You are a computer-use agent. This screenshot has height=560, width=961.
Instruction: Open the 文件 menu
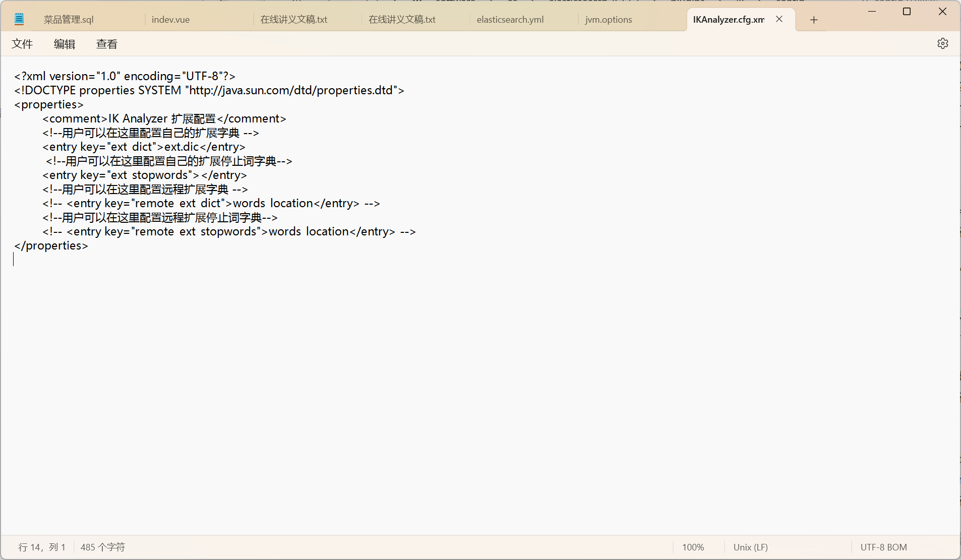click(22, 44)
